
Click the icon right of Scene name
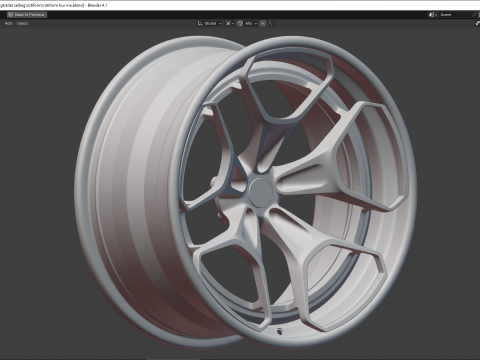[475, 15]
